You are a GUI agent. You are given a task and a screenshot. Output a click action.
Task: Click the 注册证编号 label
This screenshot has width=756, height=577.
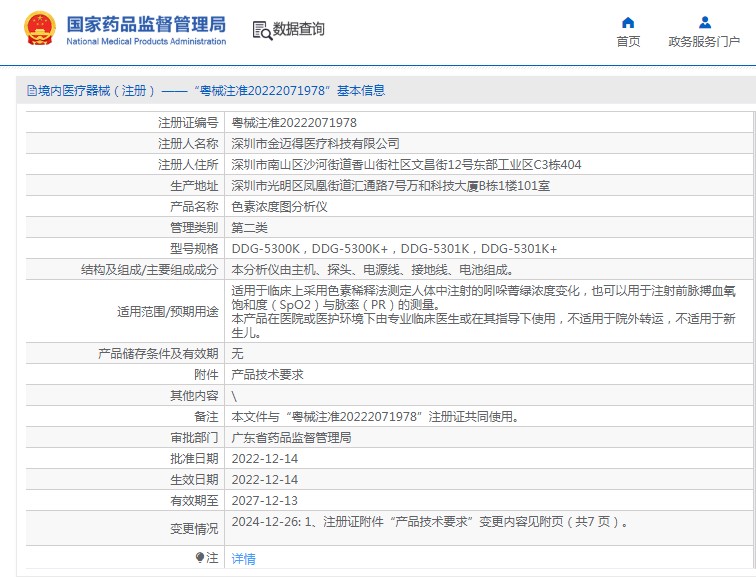[x=188, y=123]
